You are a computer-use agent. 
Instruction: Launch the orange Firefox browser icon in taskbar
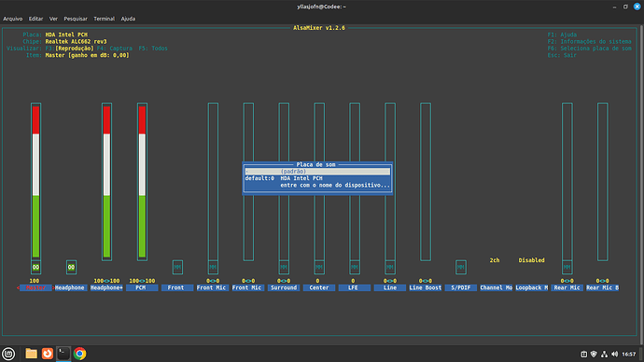pos(48,354)
